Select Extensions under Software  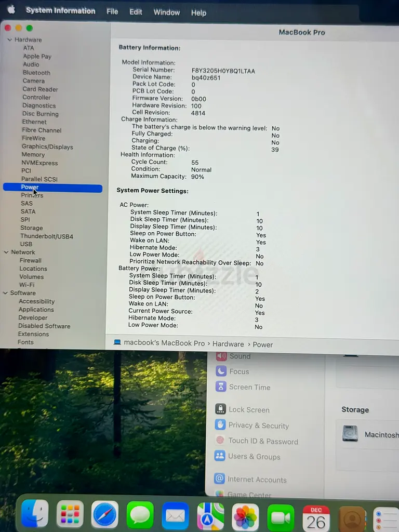point(34,334)
